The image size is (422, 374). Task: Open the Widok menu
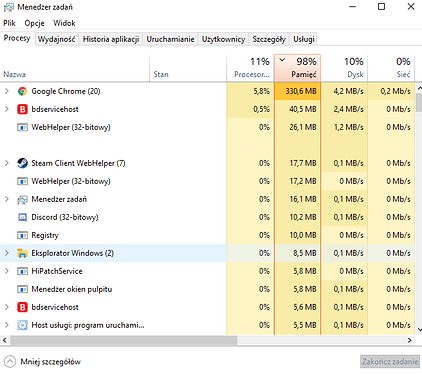tap(64, 23)
